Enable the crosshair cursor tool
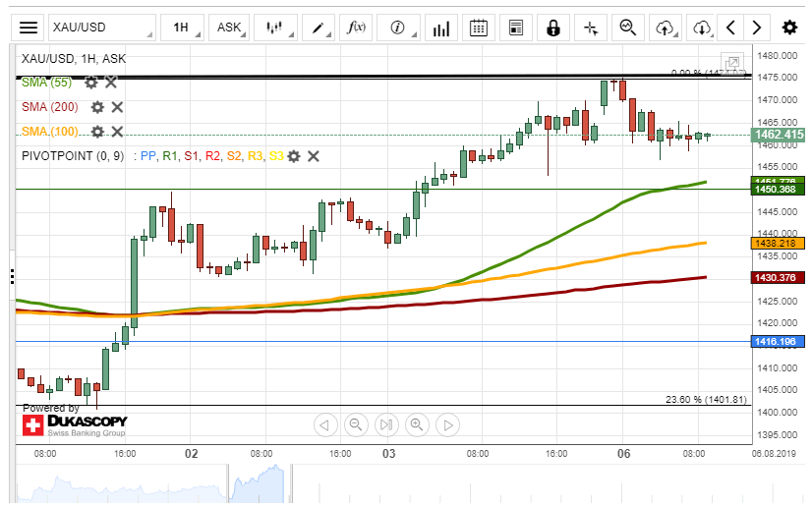 click(591, 28)
